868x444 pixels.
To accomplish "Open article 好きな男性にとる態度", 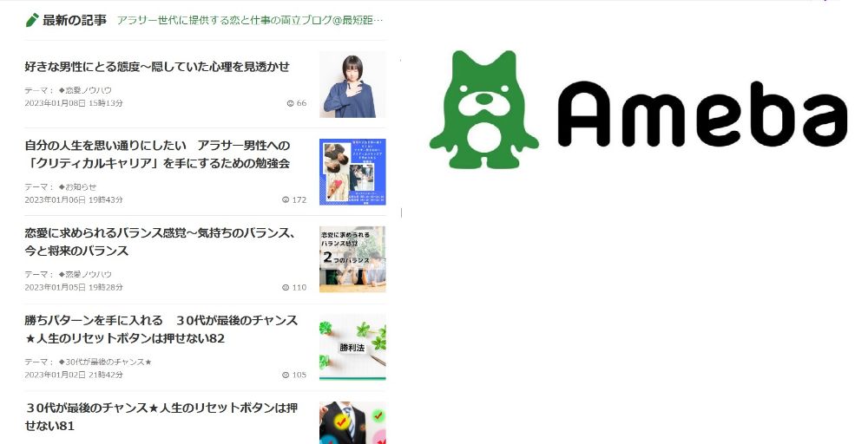I will (157, 67).
